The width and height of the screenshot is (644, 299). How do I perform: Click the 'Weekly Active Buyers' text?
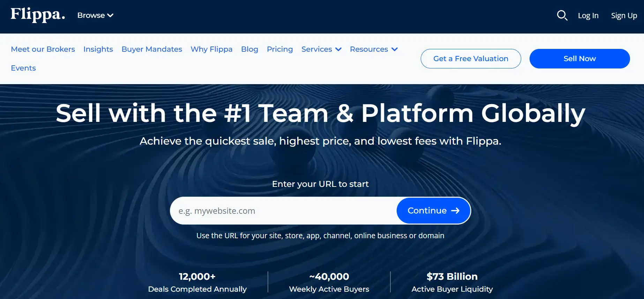[x=329, y=289]
